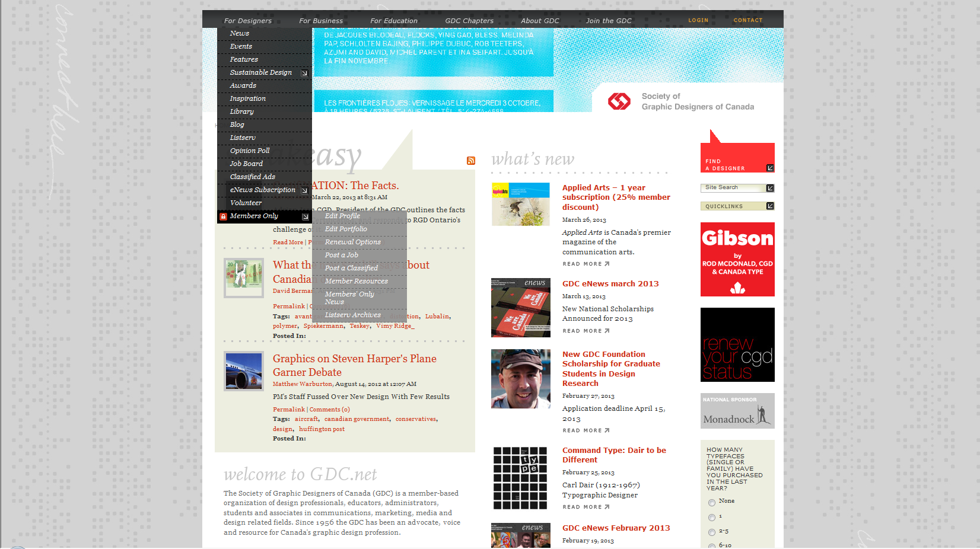The height and width of the screenshot is (549, 980).
Task: Select the 6-10 poll option
Action: point(712,546)
